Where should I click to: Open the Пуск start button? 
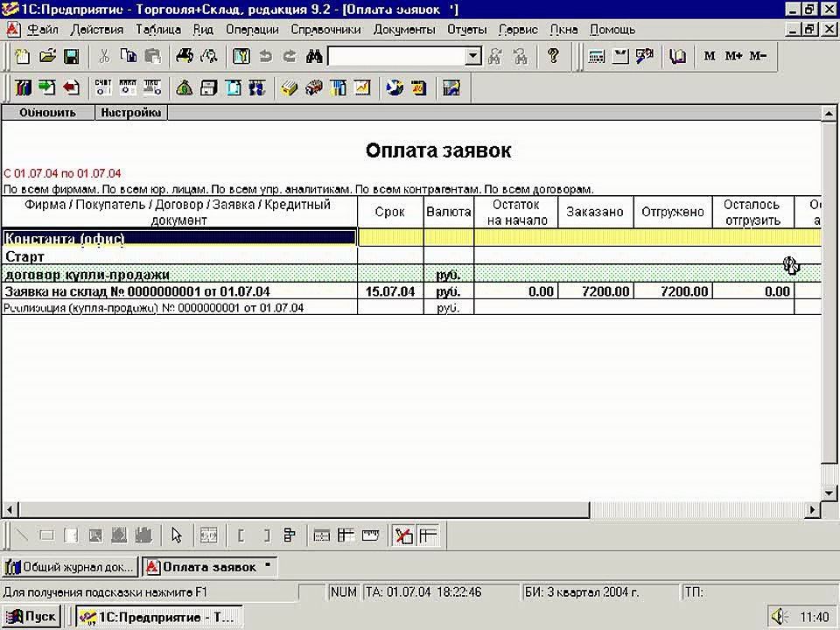[x=31, y=617]
